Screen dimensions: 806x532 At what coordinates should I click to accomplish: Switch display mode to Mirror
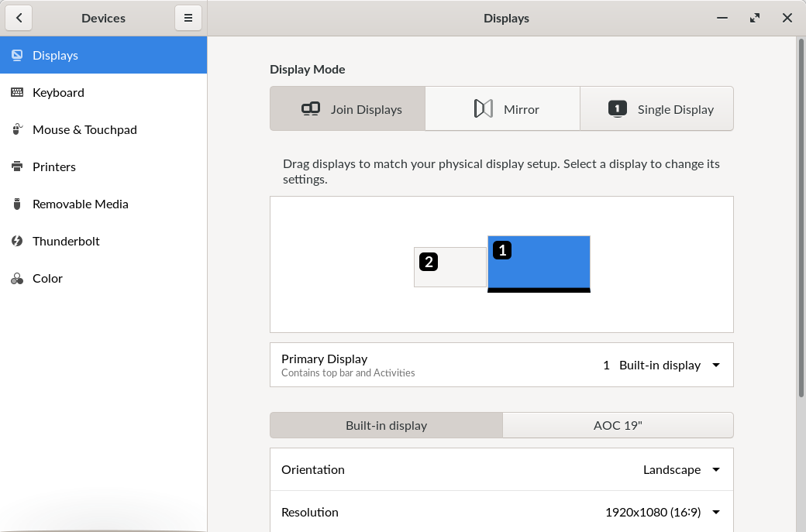(503, 109)
